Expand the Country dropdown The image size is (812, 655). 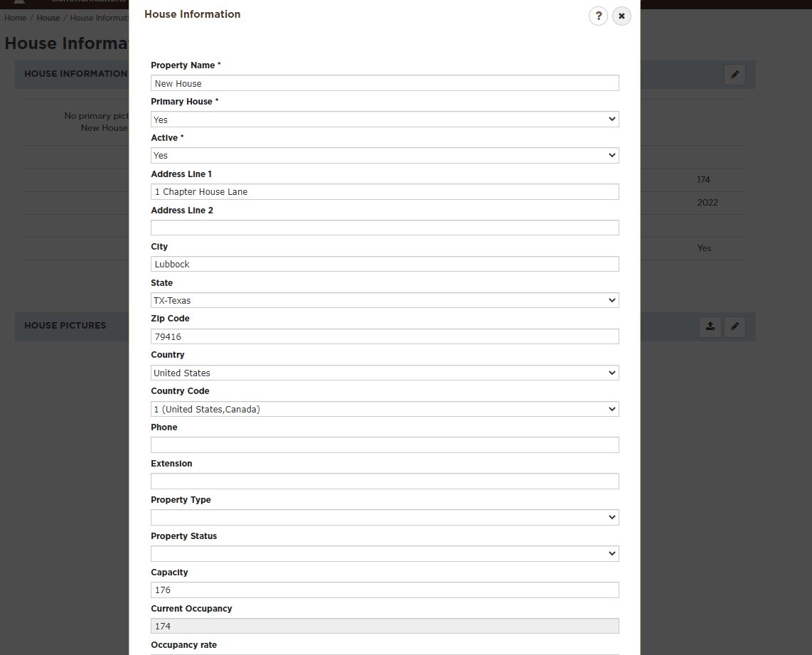(x=385, y=373)
